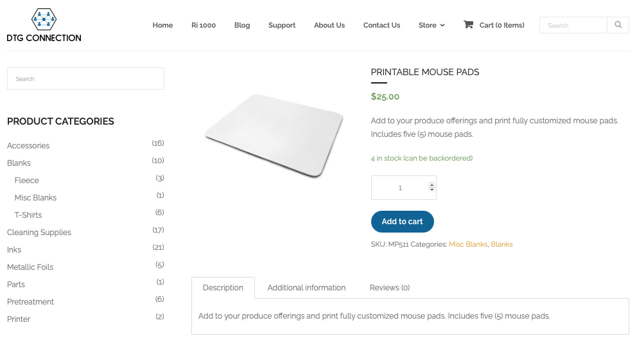Browse the Cleaning Supplies category
This screenshot has width=644, height=345.
tap(39, 233)
